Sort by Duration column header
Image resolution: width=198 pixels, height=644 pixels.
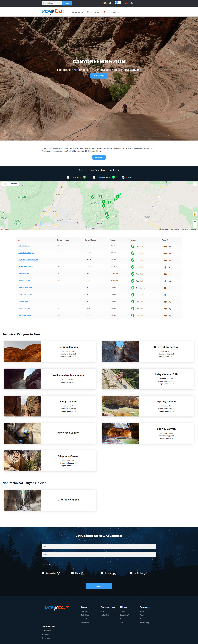114,240
